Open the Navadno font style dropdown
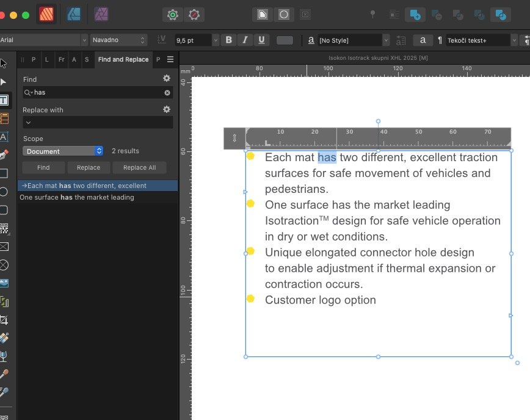 [118, 40]
